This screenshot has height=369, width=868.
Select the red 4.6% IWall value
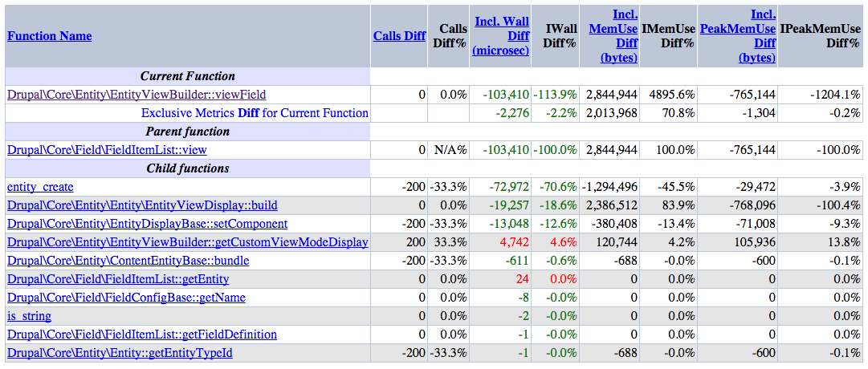(563, 242)
